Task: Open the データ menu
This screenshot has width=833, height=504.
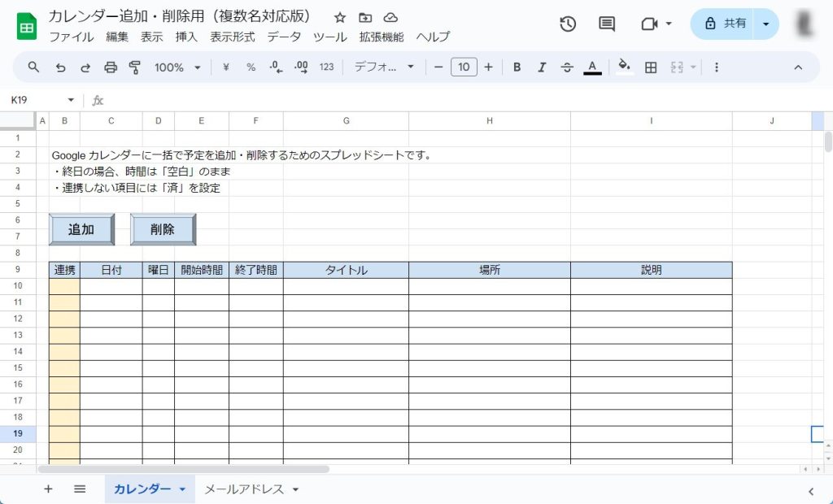Action: (x=284, y=37)
